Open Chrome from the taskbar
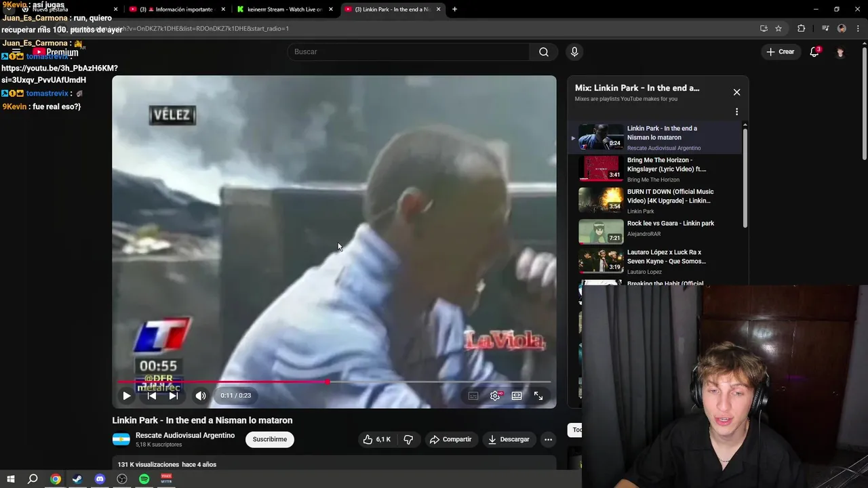The width and height of the screenshot is (868, 488). click(56, 479)
